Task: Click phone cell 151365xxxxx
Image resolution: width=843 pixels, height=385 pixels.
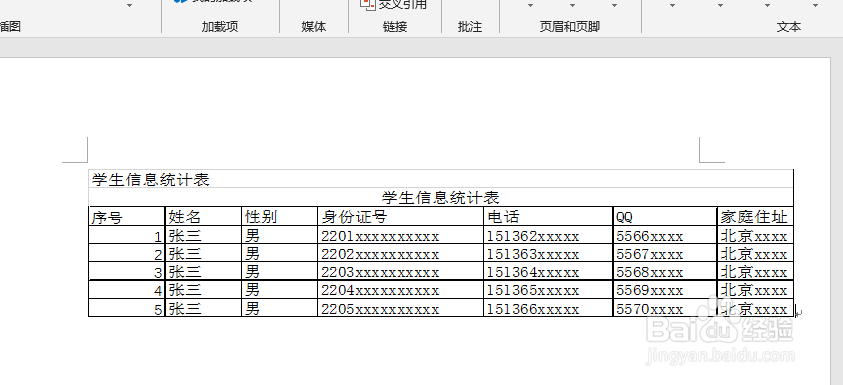Action: [x=548, y=290]
